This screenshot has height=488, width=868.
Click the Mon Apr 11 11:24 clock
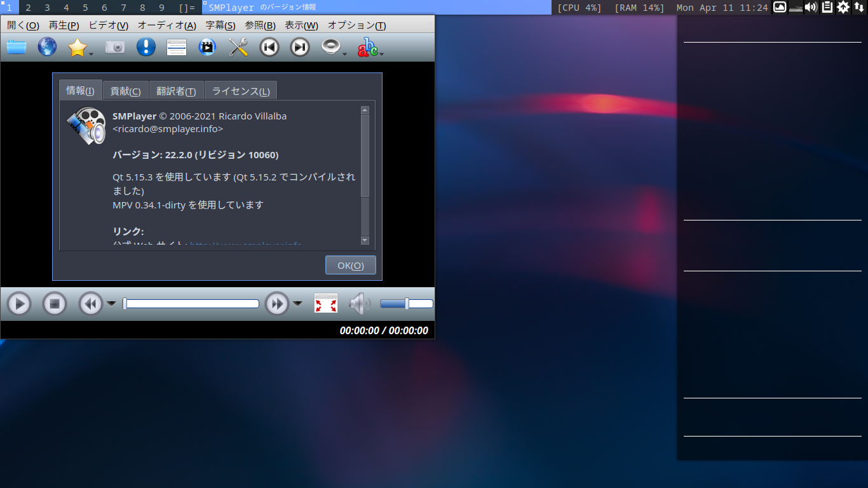coord(722,8)
